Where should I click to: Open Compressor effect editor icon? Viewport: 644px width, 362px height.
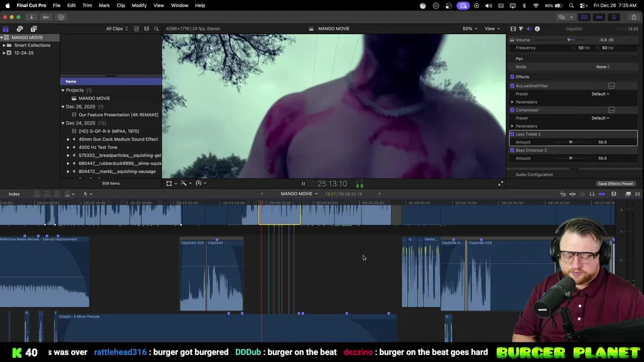point(611,110)
